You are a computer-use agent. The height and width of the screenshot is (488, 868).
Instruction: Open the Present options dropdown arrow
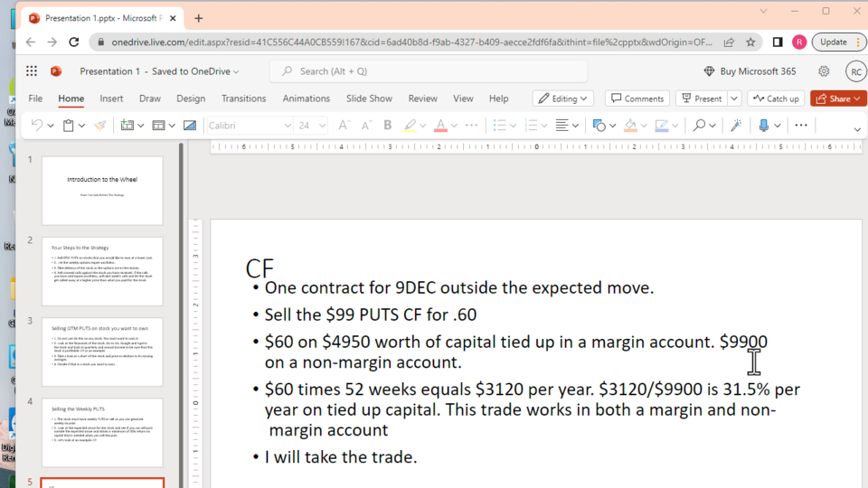click(x=734, y=99)
